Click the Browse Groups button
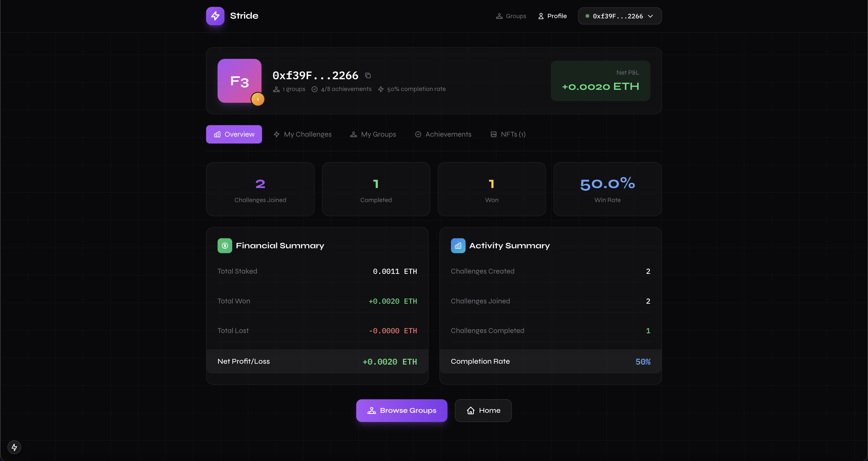The image size is (868, 461). point(402,410)
